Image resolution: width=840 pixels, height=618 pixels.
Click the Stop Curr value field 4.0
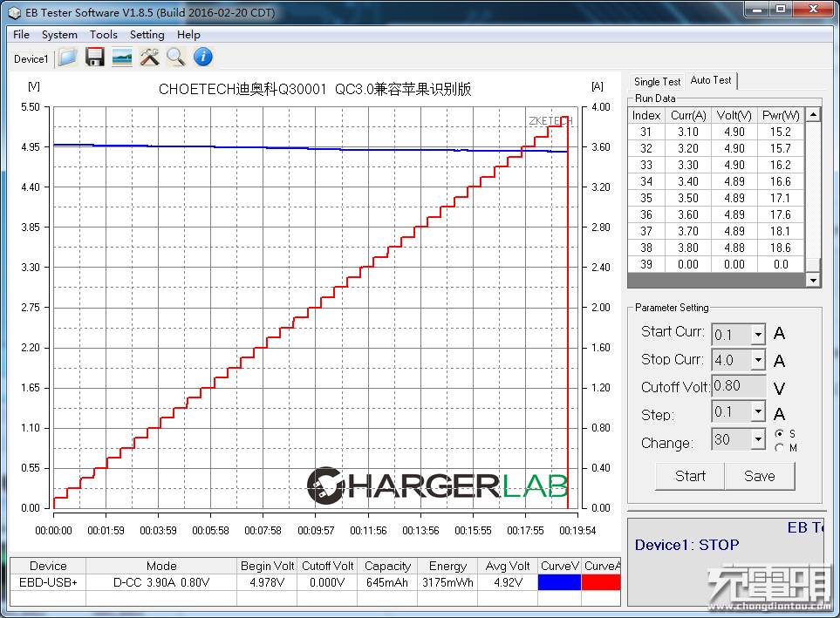tap(732, 360)
